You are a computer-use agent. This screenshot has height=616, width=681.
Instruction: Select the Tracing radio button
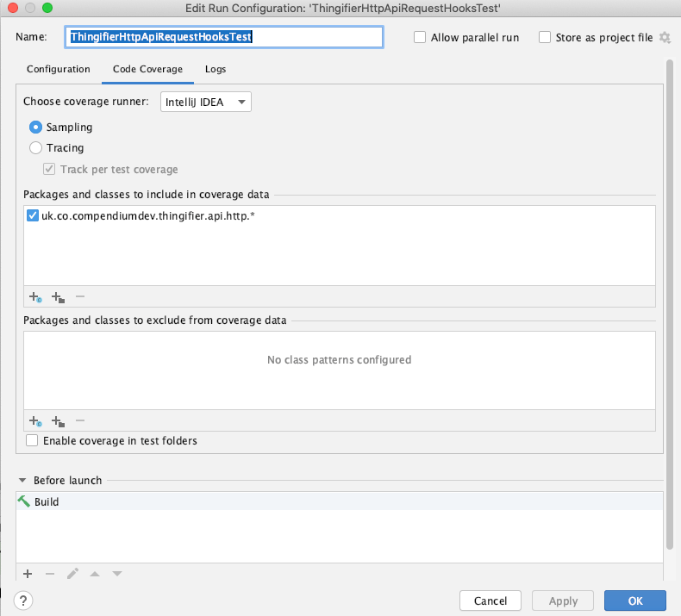pos(35,148)
